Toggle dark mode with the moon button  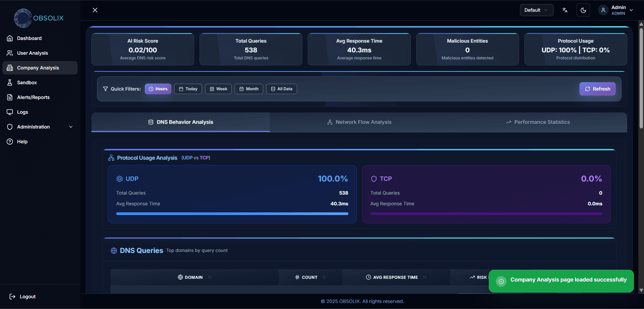(583, 10)
